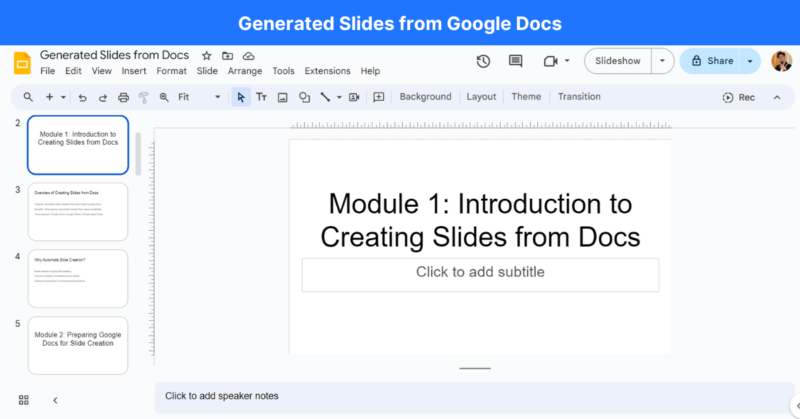Click the Paint format tool
The width and height of the screenshot is (800, 419).
pyautogui.click(x=144, y=97)
